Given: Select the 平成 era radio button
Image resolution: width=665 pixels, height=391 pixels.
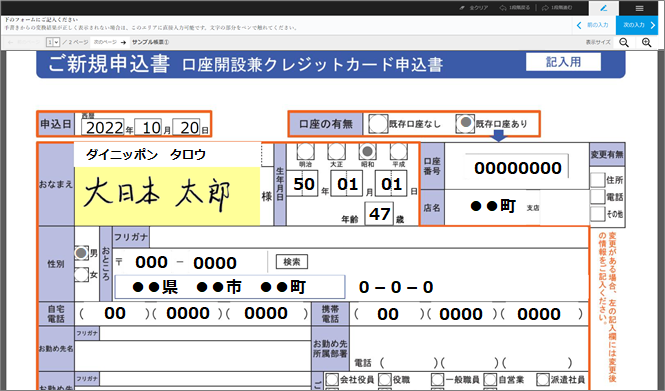Looking at the screenshot, I should 398,151.
